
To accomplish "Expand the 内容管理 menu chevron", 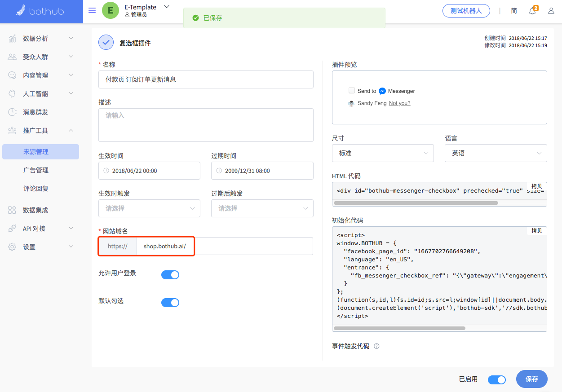I will coord(71,75).
